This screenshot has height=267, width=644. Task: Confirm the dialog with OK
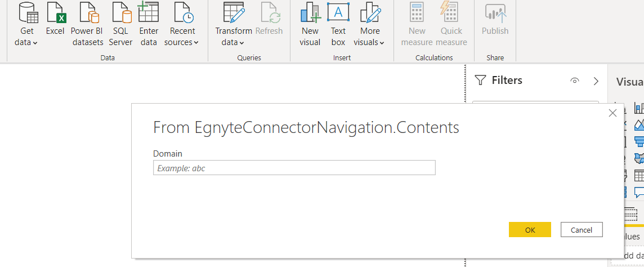point(530,230)
